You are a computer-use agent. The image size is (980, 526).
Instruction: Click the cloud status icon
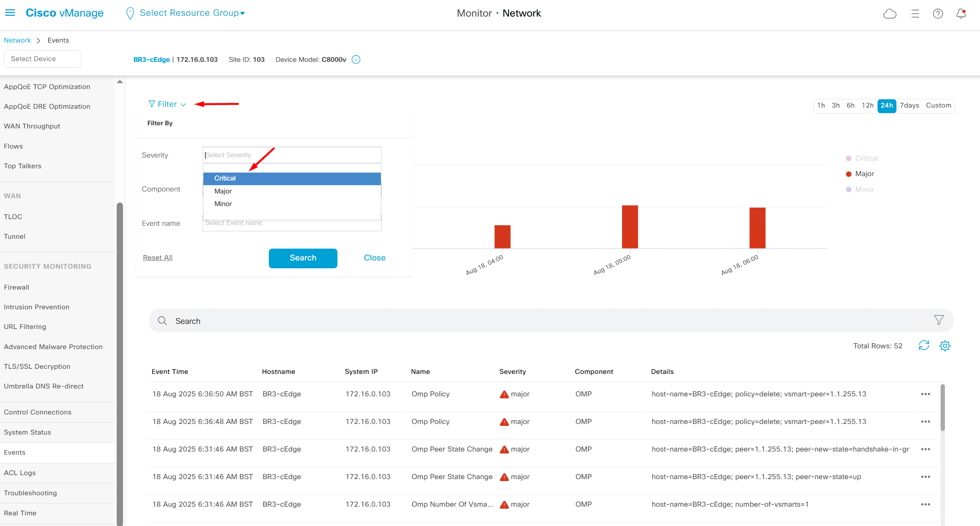(x=889, y=14)
